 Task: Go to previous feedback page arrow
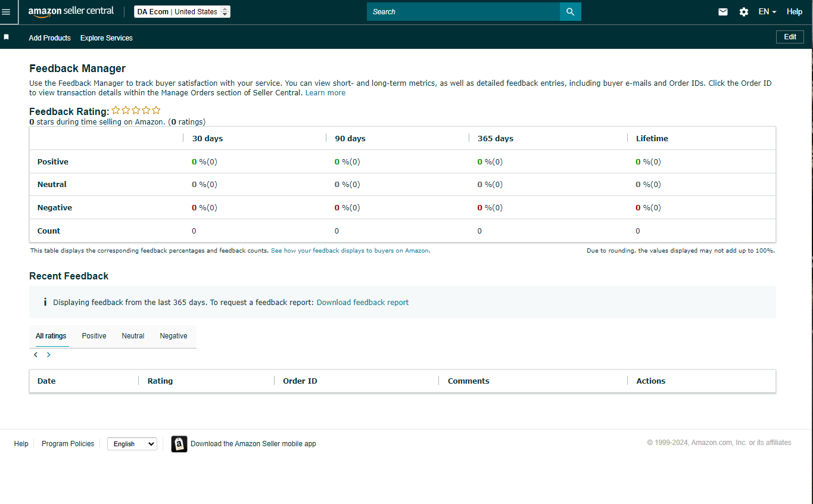[36, 355]
